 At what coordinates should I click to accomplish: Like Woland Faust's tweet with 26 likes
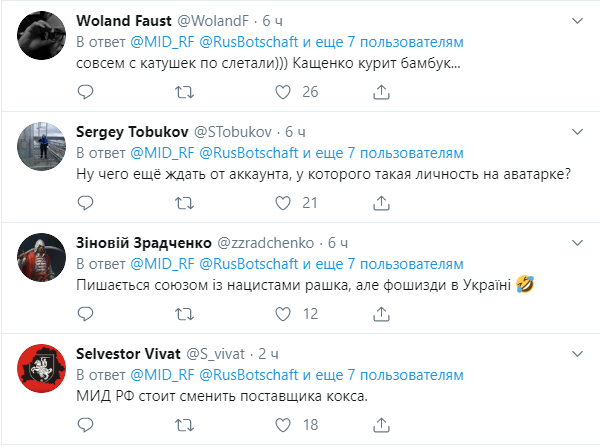[x=284, y=92]
